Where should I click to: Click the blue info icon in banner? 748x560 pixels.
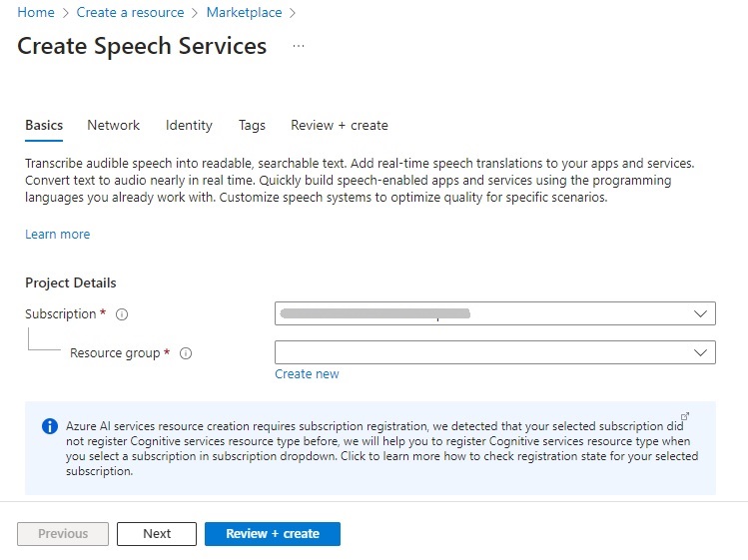[x=50, y=426]
